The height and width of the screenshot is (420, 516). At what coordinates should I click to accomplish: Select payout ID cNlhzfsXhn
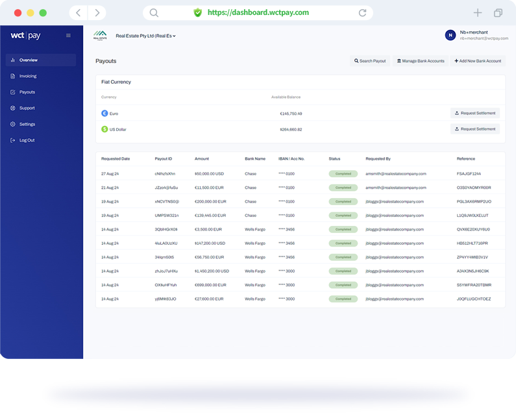point(165,174)
